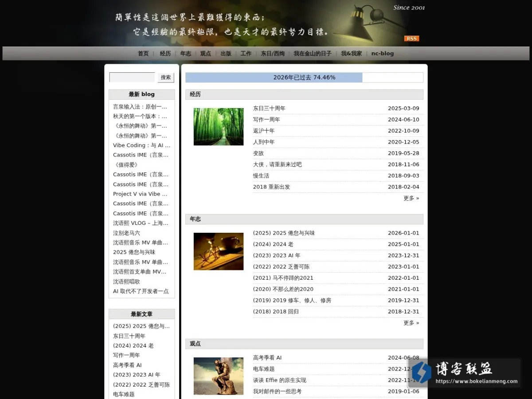Image resolution: width=532 pixels, height=399 pixels.
Task: Click the 最新 blog sidebar header
Action: click(x=142, y=94)
